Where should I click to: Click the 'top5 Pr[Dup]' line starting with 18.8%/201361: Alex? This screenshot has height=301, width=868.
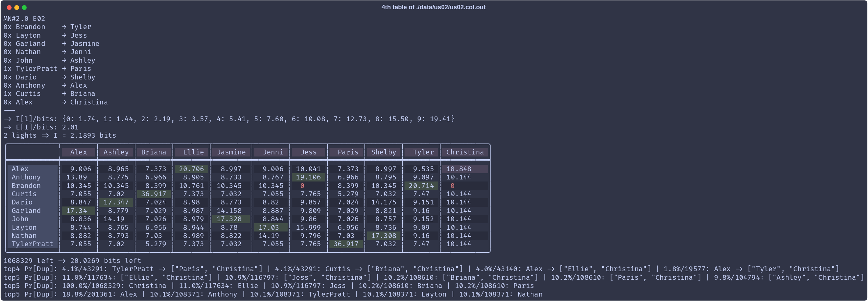273,294
